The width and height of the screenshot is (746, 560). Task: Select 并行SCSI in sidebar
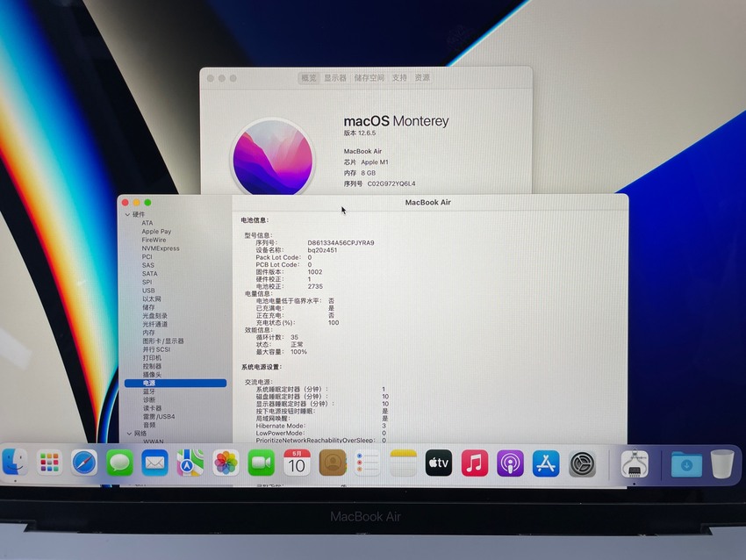point(156,349)
